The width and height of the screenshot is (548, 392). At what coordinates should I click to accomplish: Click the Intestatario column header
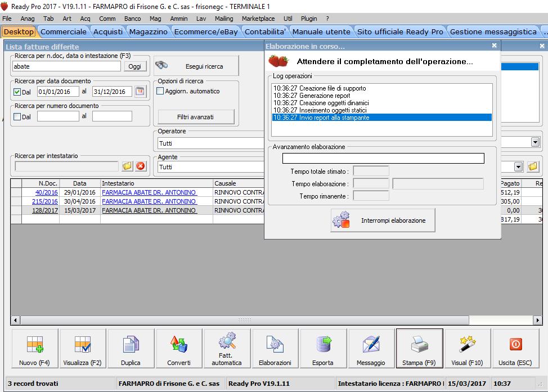(156, 183)
